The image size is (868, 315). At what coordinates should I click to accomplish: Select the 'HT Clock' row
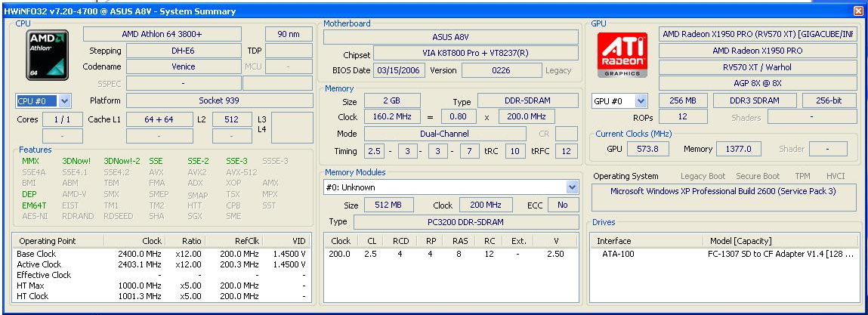coord(161,296)
